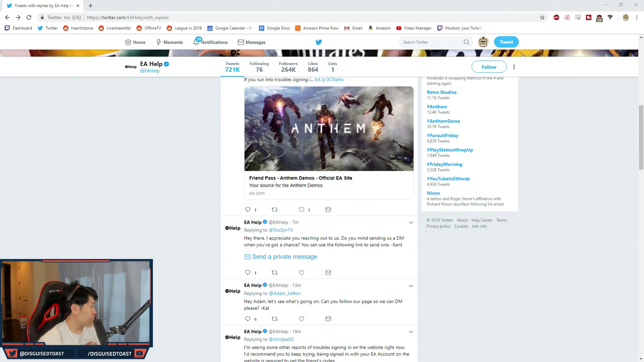The height and width of the screenshot is (362, 644).
Task: Open the Home navigation item
Action: coord(135,42)
